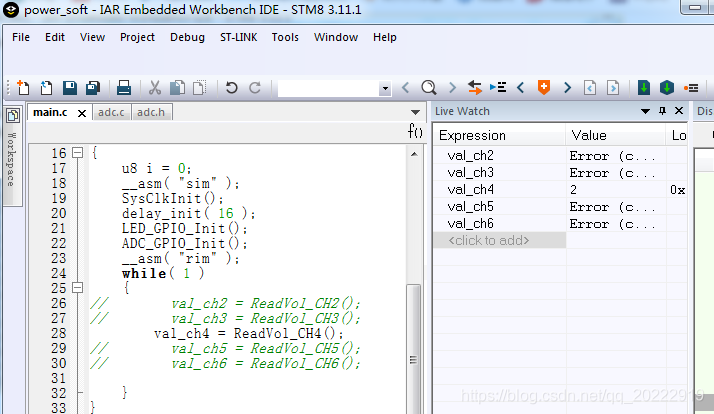Close the Live Watch panel
This screenshot has height=414, width=714.
679,111
